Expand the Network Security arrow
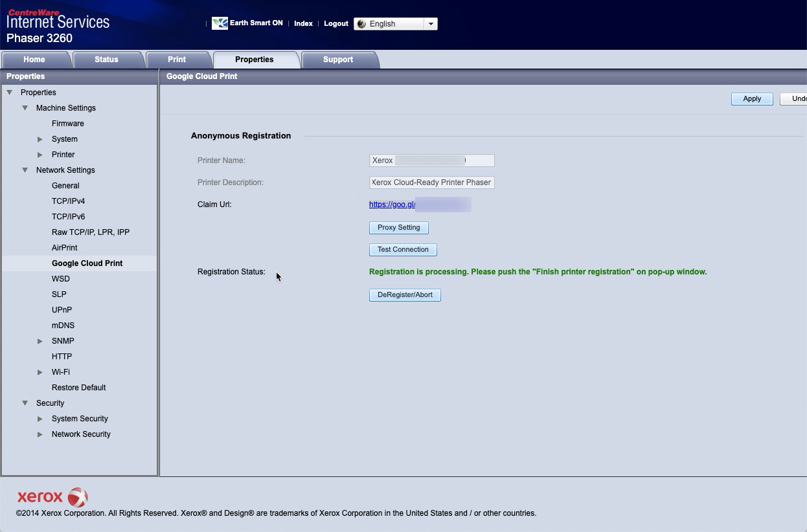The width and height of the screenshot is (807, 532). click(40, 434)
